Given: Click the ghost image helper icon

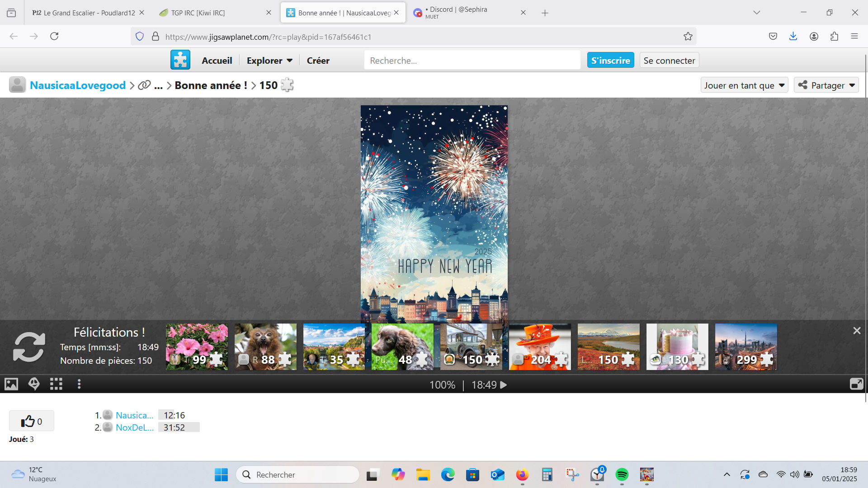Looking at the screenshot, I should pyautogui.click(x=34, y=384).
